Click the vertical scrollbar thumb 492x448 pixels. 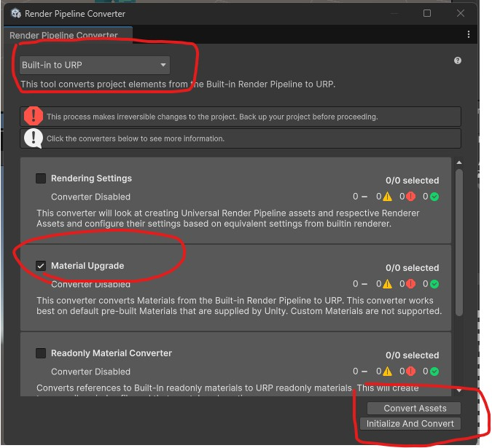click(459, 243)
